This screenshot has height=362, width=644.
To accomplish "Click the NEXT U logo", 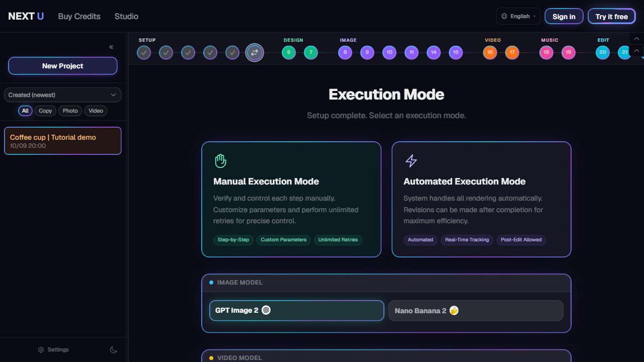I will [x=26, y=16].
